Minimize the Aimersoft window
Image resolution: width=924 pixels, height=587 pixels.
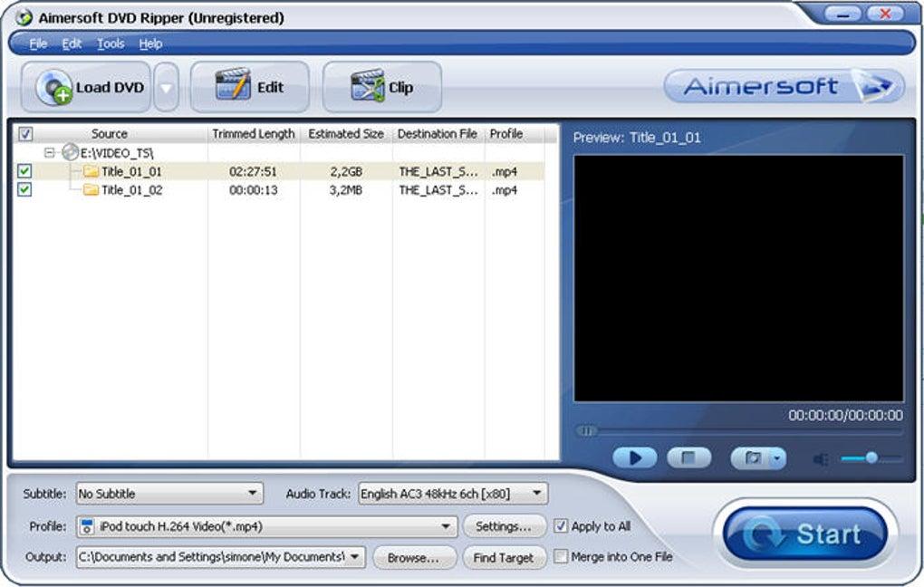pyautogui.click(x=842, y=14)
